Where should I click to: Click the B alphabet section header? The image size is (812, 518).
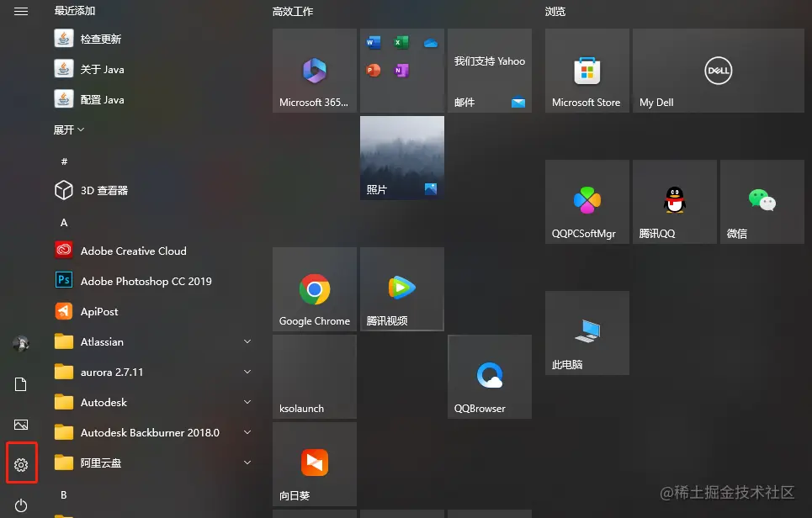[64, 494]
